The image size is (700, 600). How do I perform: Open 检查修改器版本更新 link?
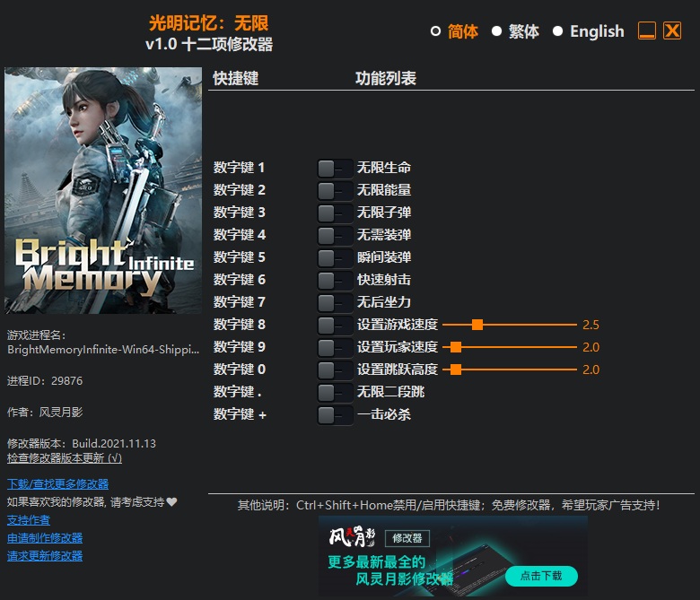point(65,458)
